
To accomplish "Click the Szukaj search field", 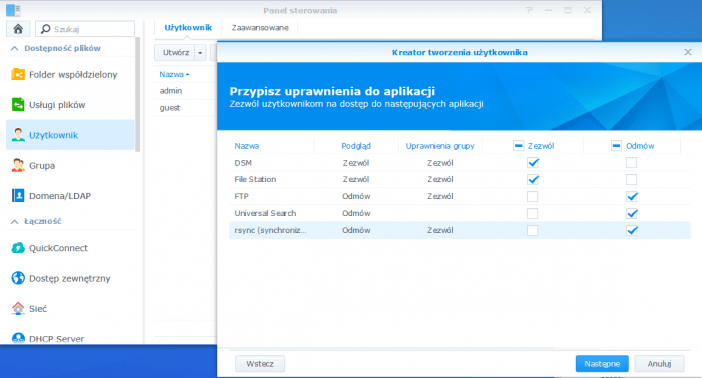I will click(x=85, y=29).
